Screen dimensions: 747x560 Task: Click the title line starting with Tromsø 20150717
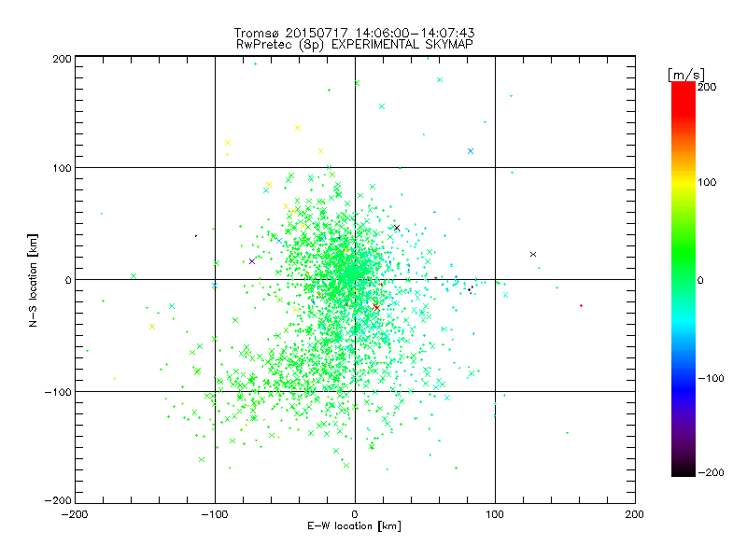click(x=355, y=33)
